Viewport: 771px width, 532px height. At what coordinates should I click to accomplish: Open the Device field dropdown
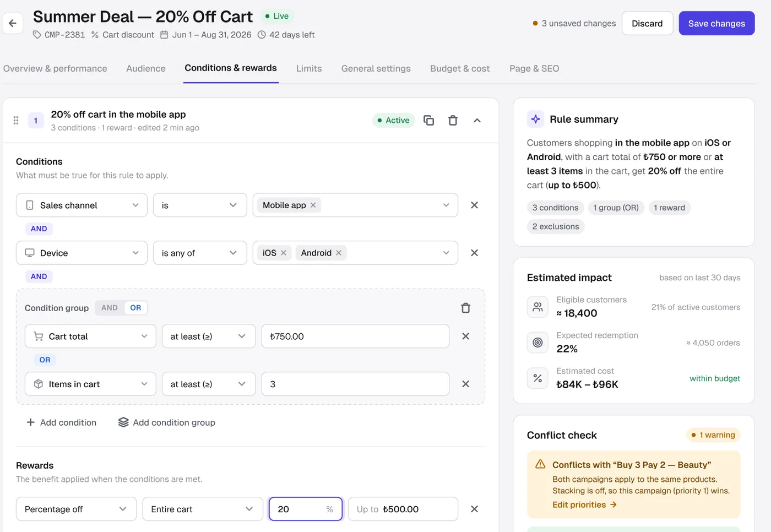click(82, 253)
